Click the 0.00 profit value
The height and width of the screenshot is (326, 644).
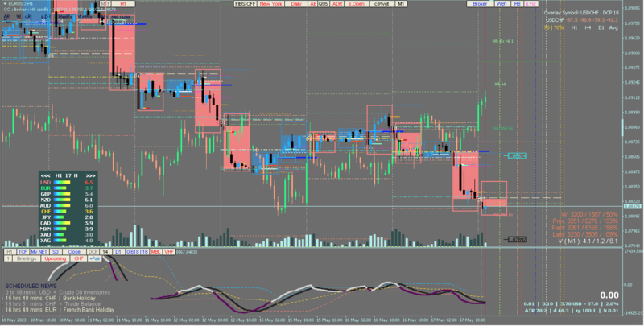click(x=609, y=295)
